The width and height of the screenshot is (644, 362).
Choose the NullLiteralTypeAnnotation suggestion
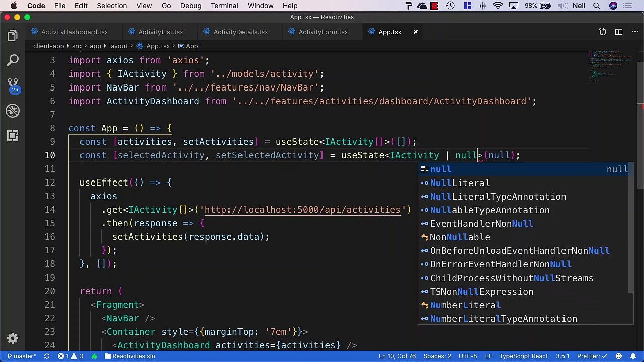(524, 197)
